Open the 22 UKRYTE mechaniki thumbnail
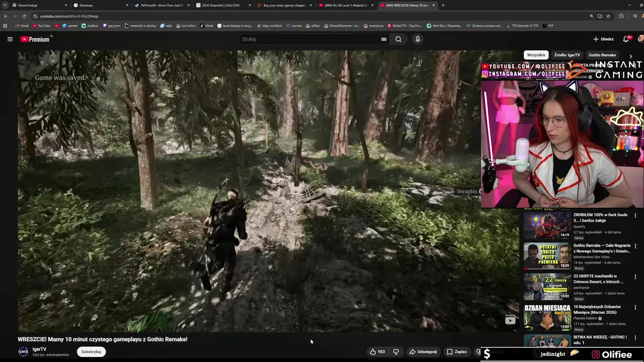Viewport: 644px width, 362px height. click(x=547, y=287)
